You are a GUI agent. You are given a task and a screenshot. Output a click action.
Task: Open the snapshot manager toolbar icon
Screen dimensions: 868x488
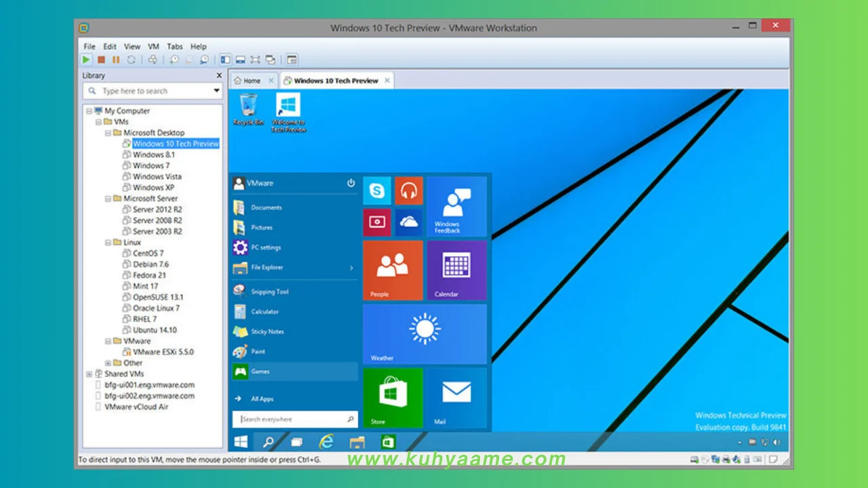[x=204, y=60]
